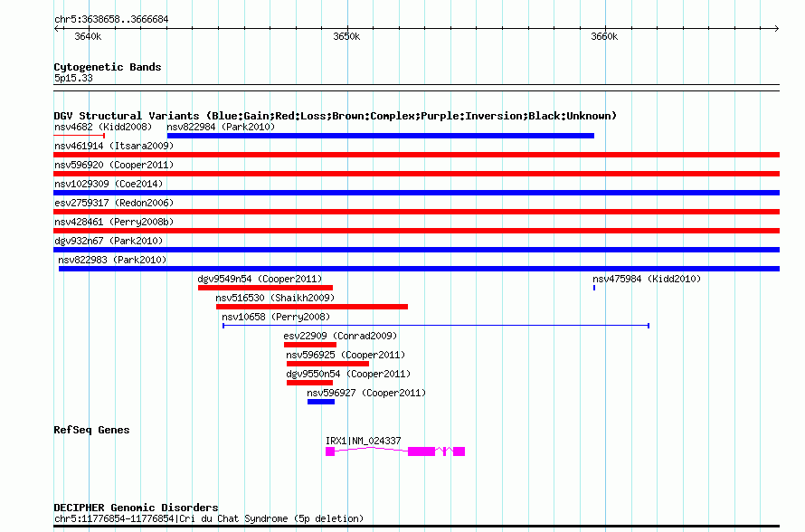805x532 pixels.
Task: Open the esv2759317 (Redon2006) label
Action: point(114,203)
